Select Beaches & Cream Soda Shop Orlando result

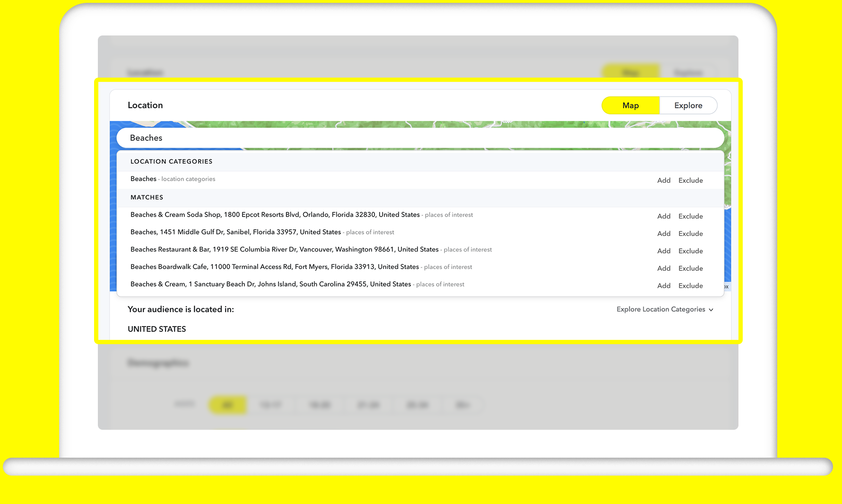(420, 216)
